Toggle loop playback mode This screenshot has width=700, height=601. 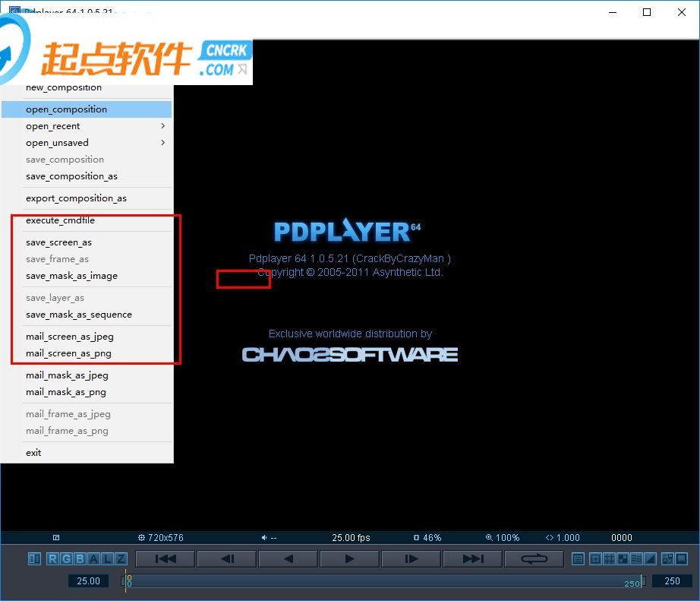(534, 559)
